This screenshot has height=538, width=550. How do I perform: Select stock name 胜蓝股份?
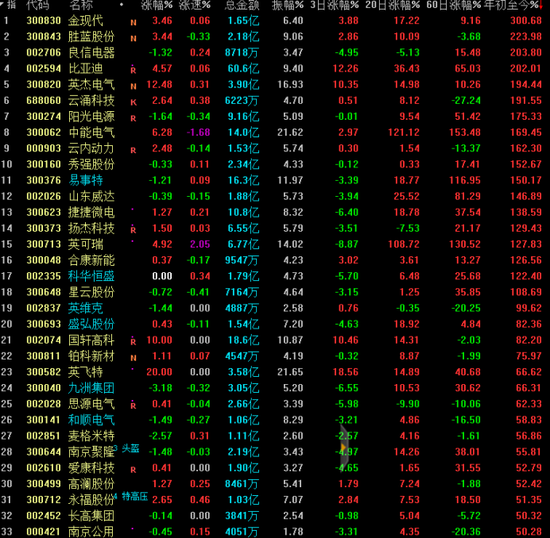(91, 36)
